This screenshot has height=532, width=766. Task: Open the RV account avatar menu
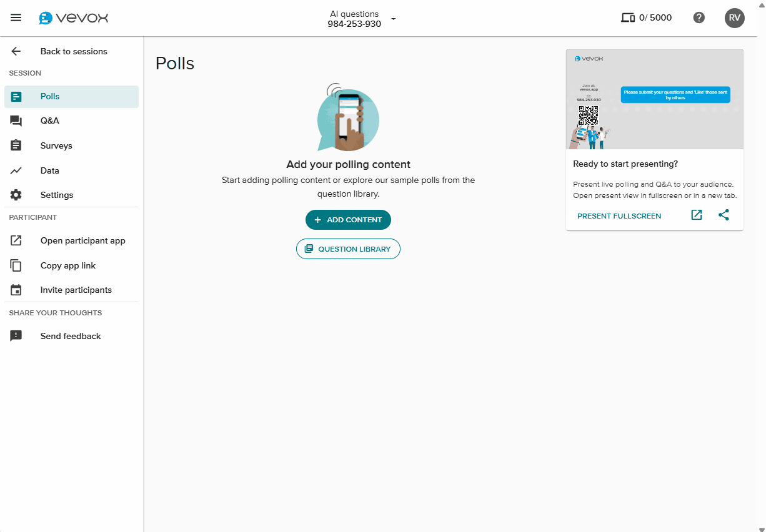pyautogui.click(x=734, y=17)
